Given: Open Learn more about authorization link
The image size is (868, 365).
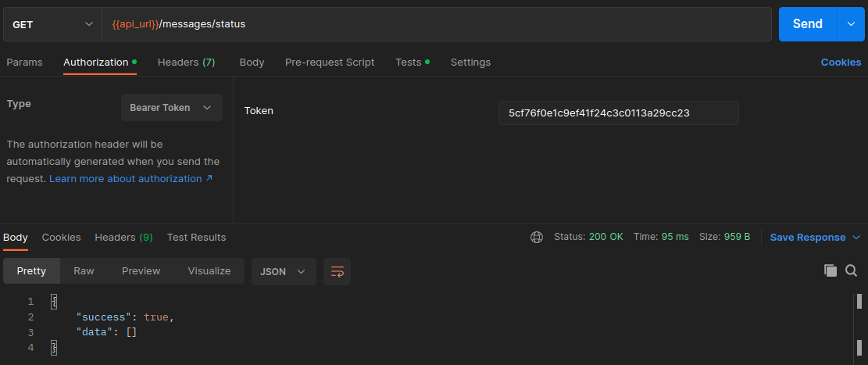Looking at the screenshot, I should coord(130,179).
